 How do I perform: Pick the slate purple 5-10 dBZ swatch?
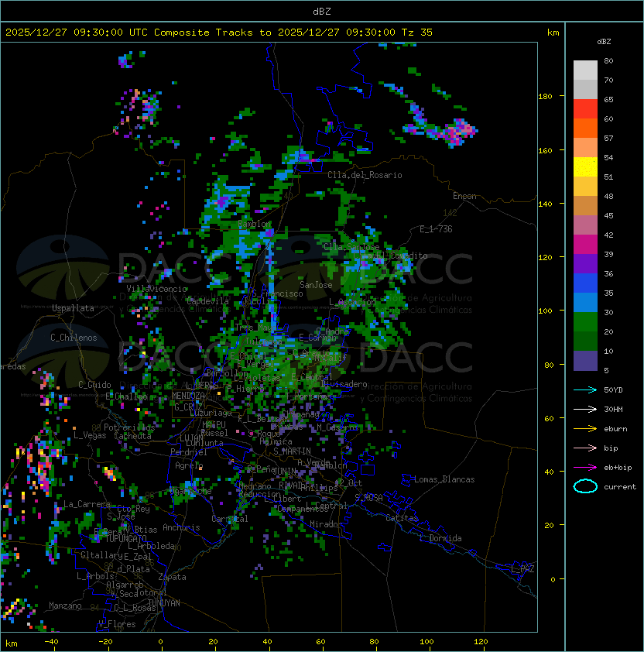click(x=585, y=361)
